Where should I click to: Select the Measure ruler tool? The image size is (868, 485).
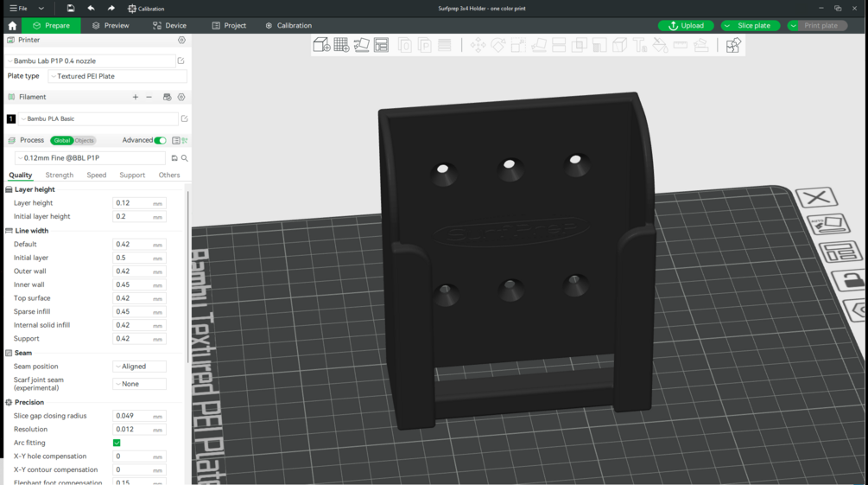coord(681,45)
